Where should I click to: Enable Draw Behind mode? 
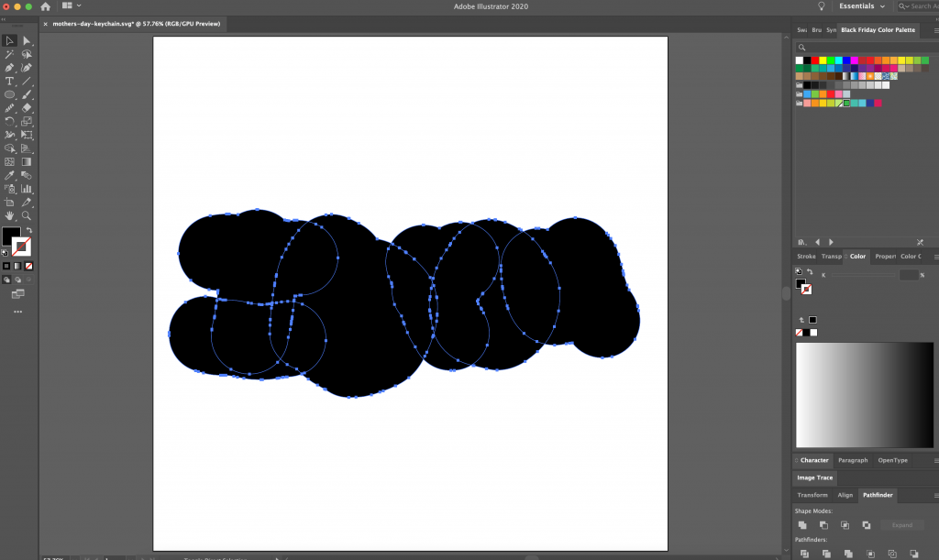(x=17, y=280)
